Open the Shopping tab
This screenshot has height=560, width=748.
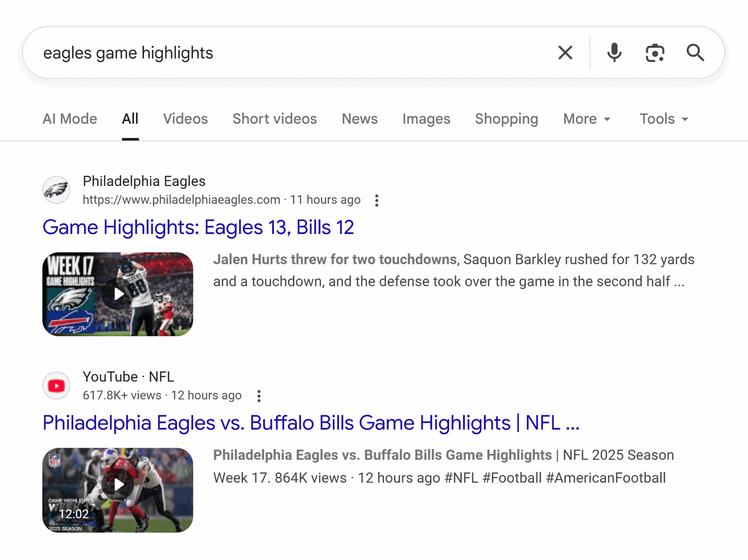pyautogui.click(x=506, y=119)
